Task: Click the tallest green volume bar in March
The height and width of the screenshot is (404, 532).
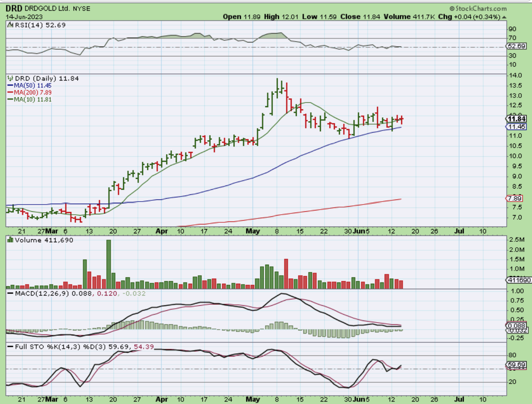Action: [109, 264]
